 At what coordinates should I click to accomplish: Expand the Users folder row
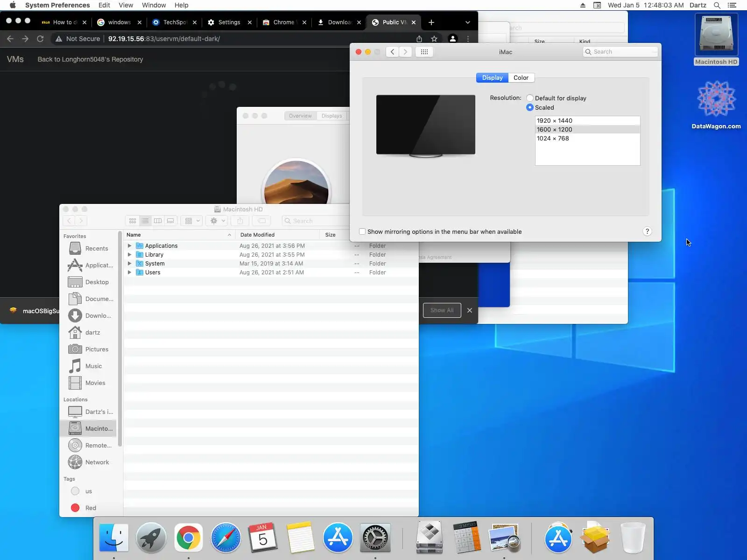130,272
